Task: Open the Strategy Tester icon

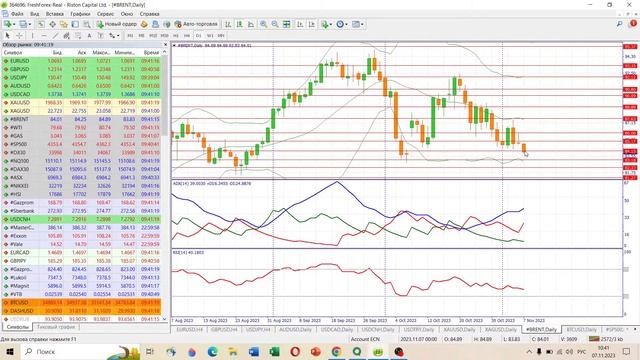Action: coord(87,24)
